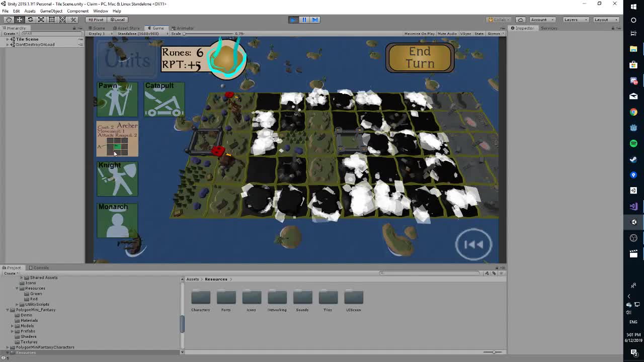644x362 pixels.
Task: Open the Gizmos dropdown
Action: point(495,34)
